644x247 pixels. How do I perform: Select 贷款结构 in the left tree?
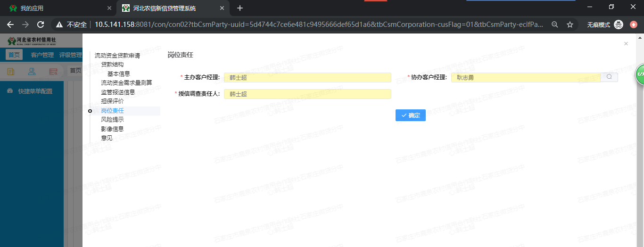112,65
